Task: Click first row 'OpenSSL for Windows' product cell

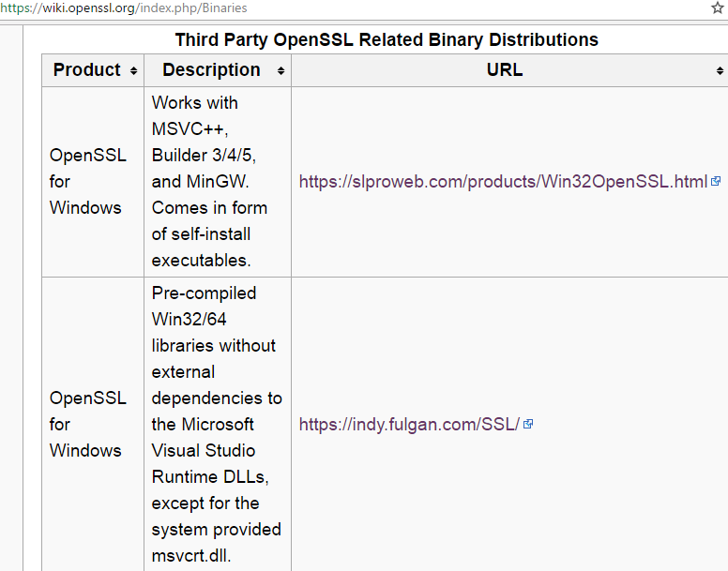Action: pyautogui.click(x=93, y=182)
